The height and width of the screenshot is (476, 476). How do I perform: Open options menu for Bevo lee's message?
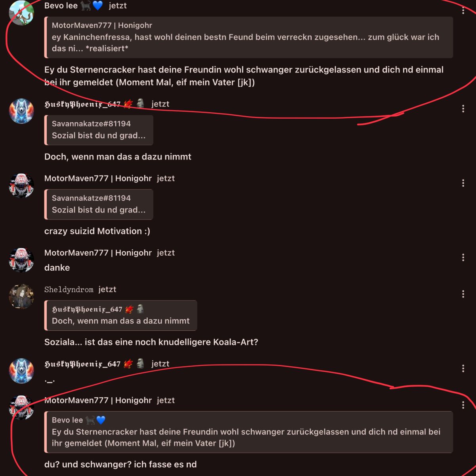click(463, 11)
